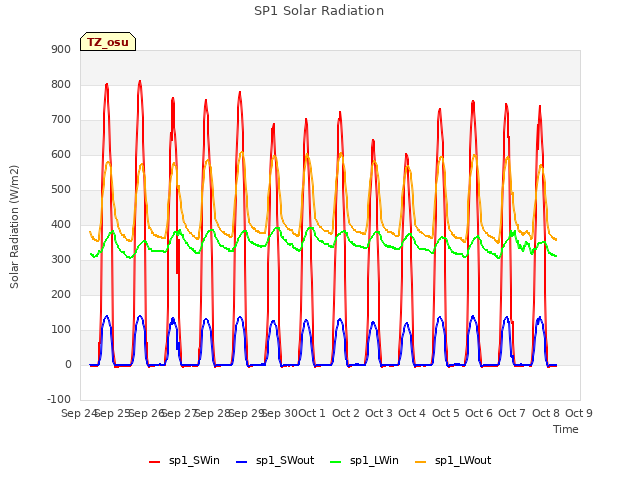Click the sp1_LWout legend label

tap(463, 460)
